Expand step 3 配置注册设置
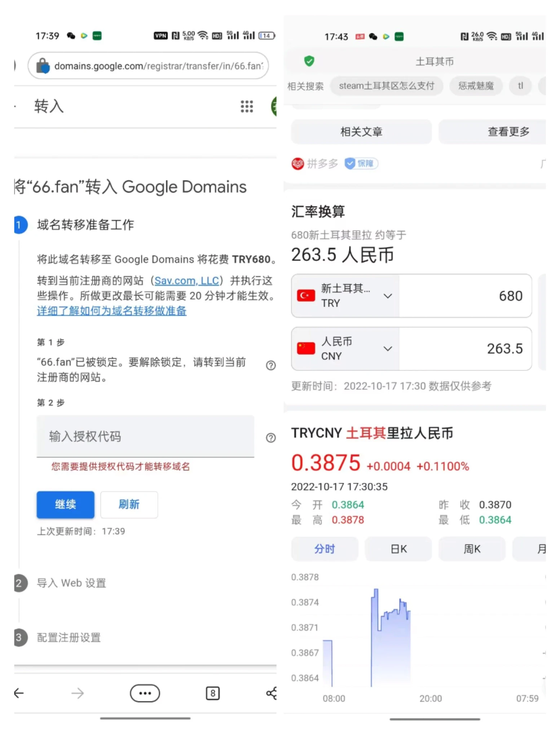 pos(69,638)
